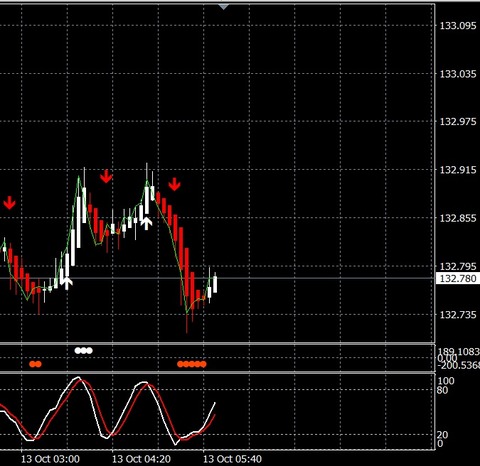This screenshot has height=466, width=480.
Task: Click the 133.095 price scale label
Action: pos(458,26)
